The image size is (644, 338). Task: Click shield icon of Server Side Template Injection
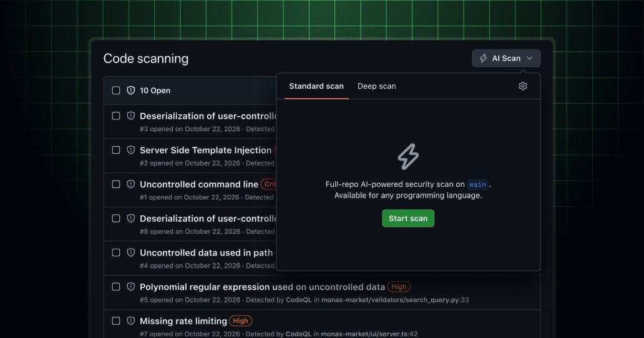coord(130,150)
